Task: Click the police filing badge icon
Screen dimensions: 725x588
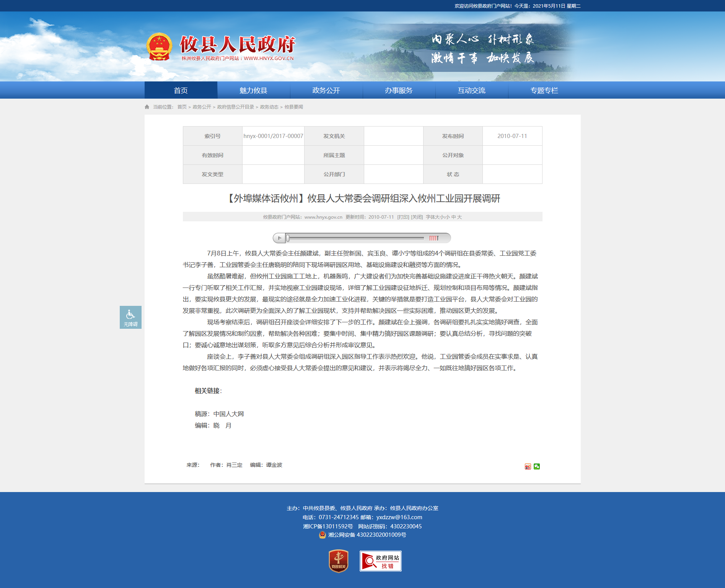Action: (323, 535)
